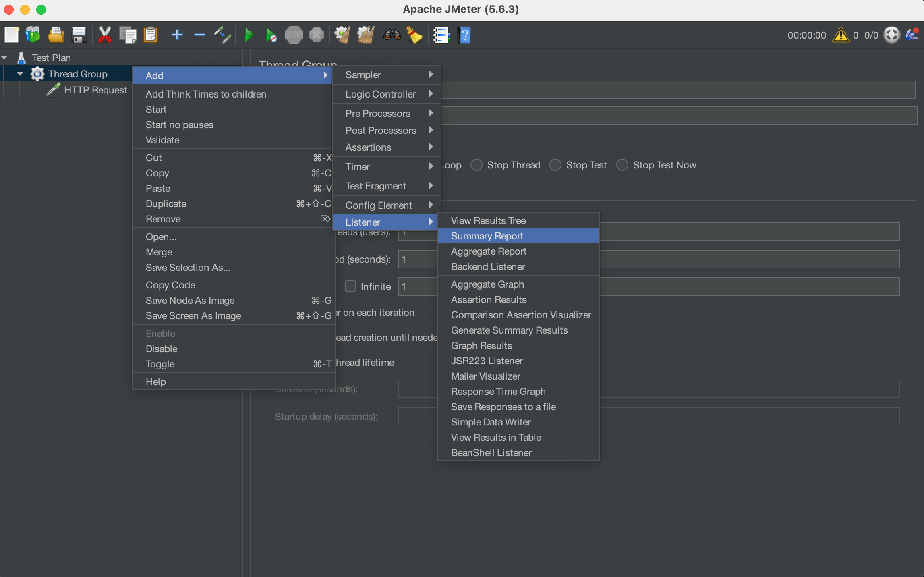Click the Clear results icon

point(343,35)
